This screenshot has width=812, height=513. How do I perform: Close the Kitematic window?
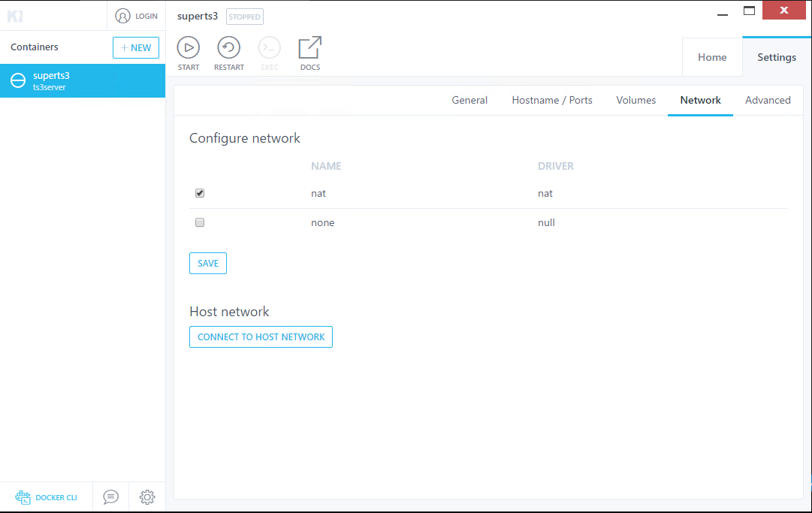[784, 10]
